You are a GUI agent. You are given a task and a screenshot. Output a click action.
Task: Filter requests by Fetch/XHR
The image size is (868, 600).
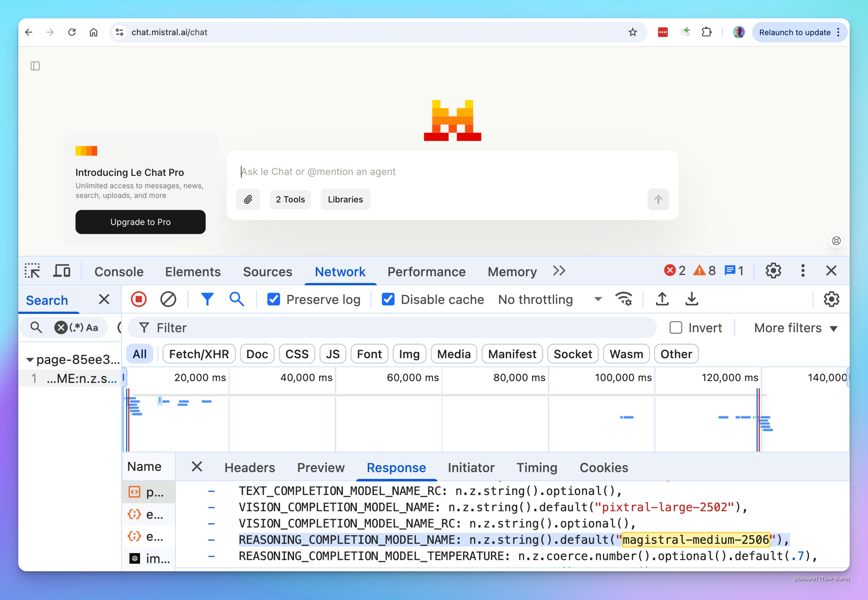click(199, 354)
